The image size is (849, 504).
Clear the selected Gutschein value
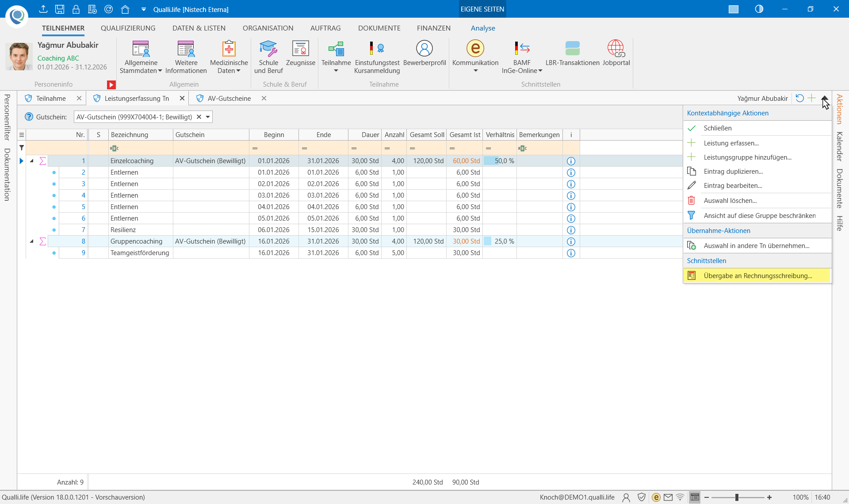199,117
